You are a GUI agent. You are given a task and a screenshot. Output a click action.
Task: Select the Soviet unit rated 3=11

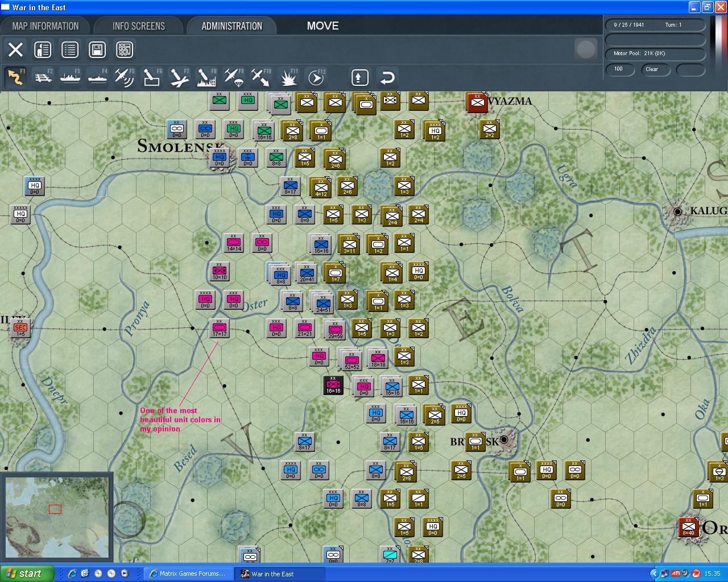[350, 244]
